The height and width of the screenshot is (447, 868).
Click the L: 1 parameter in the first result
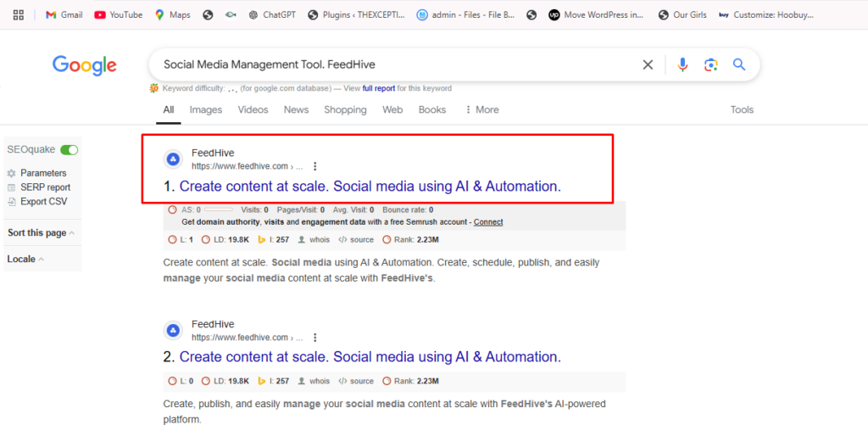pyautogui.click(x=181, y=240)
